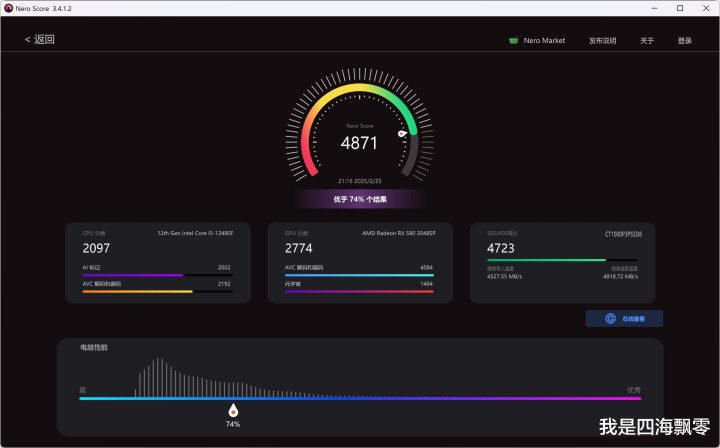Viewport: 720px width, 448px height.
Task: Click the performance histogram peak bars
Action: [x=158, y=377]
